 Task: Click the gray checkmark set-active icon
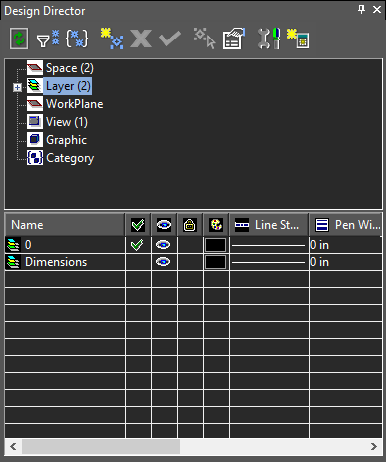[170, 39]
